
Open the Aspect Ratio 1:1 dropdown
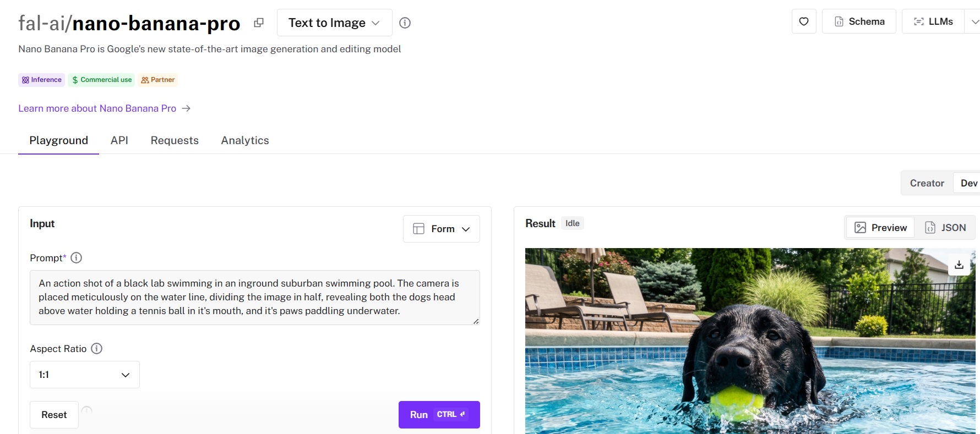(x=84, y=375)
